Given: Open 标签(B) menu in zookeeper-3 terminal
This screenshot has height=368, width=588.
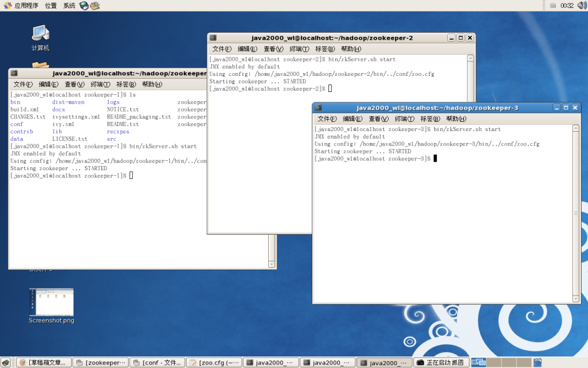Looking at the screenshot, I should click(430, 118).
